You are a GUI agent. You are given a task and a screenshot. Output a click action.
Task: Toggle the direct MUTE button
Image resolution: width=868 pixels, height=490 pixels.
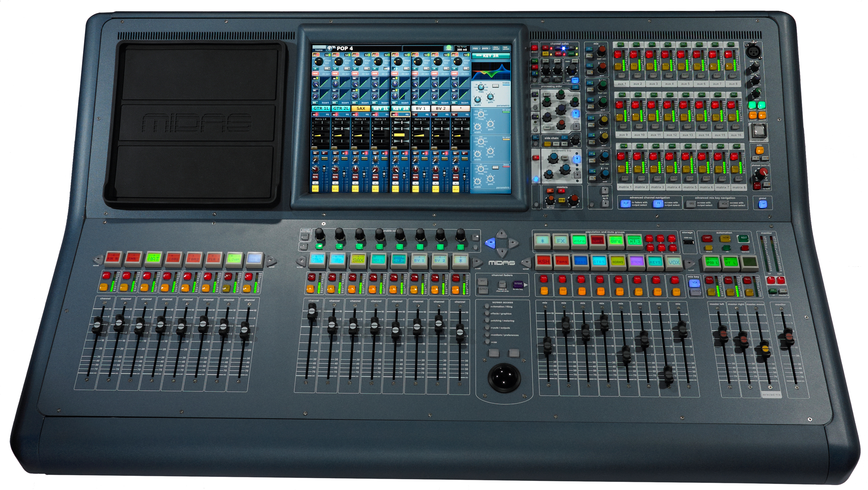click(534, 48)
